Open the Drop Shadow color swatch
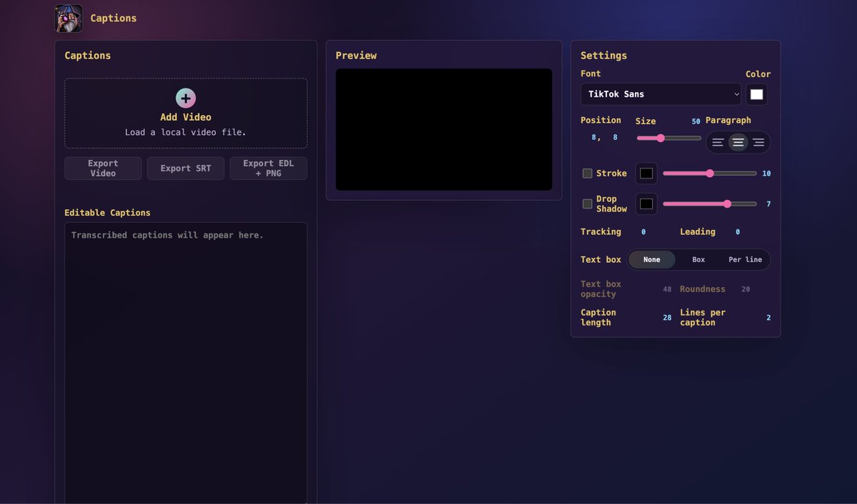This screenshot has width=857, height=504. [x=646, y=204]
